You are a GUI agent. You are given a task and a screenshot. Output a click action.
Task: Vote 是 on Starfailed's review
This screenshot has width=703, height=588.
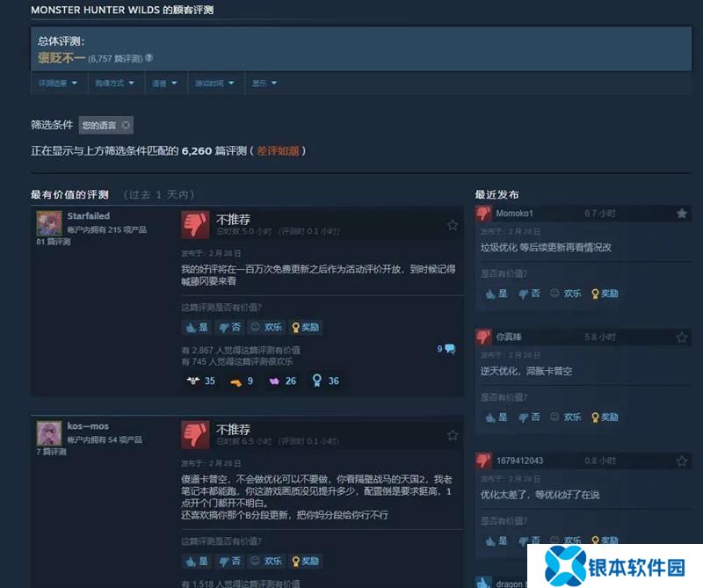pyautogui.click(x=197, y=327)
